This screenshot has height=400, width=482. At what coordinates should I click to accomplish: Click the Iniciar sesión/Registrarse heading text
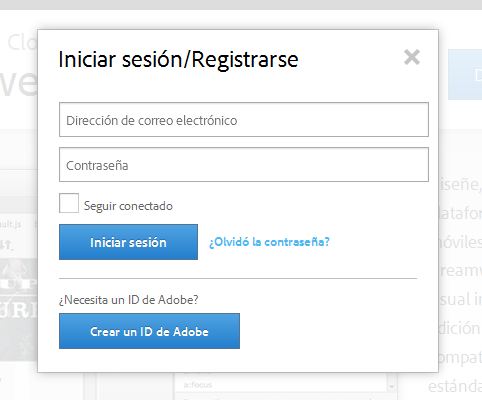(x=178, y=60)
